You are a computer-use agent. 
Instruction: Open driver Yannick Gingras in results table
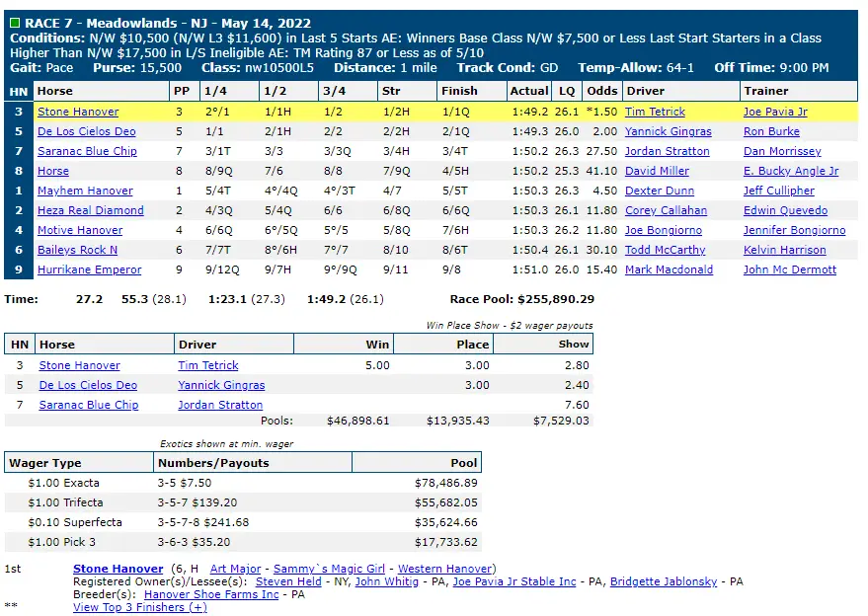click(669, 131)
